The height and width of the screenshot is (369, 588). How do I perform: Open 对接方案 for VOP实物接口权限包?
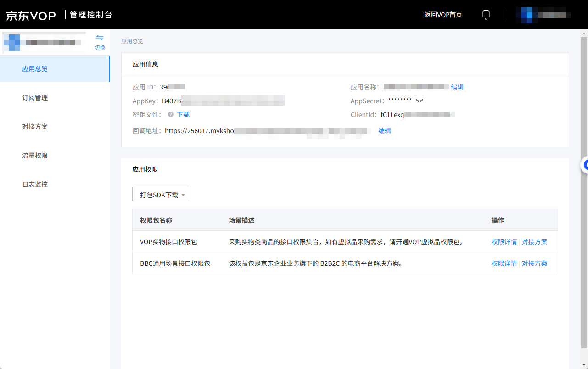coord(535,241)
